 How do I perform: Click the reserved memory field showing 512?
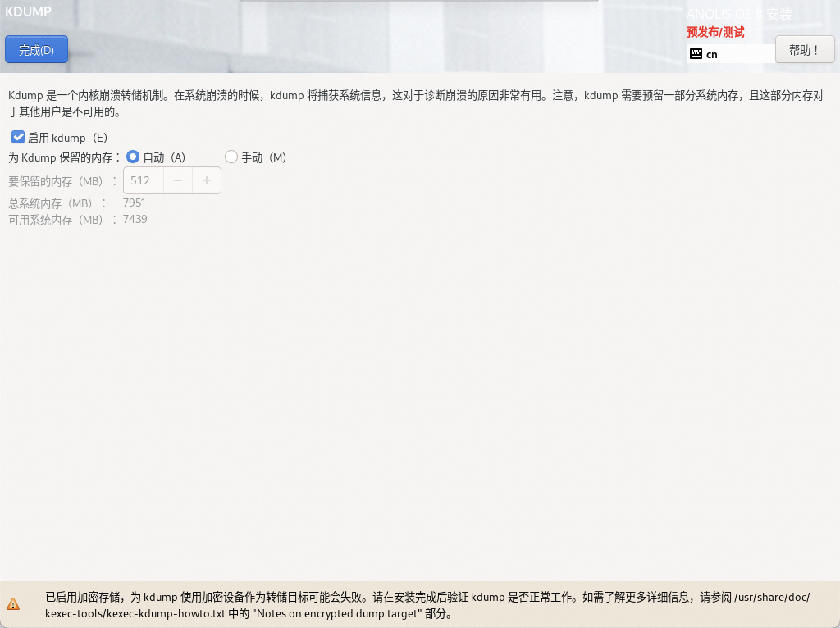tap(144, 180)
